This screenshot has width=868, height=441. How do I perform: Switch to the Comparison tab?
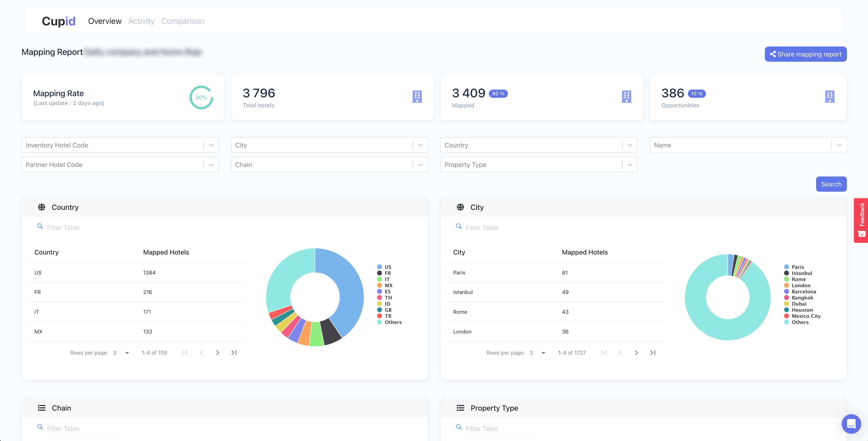click(x=183, y=21)
